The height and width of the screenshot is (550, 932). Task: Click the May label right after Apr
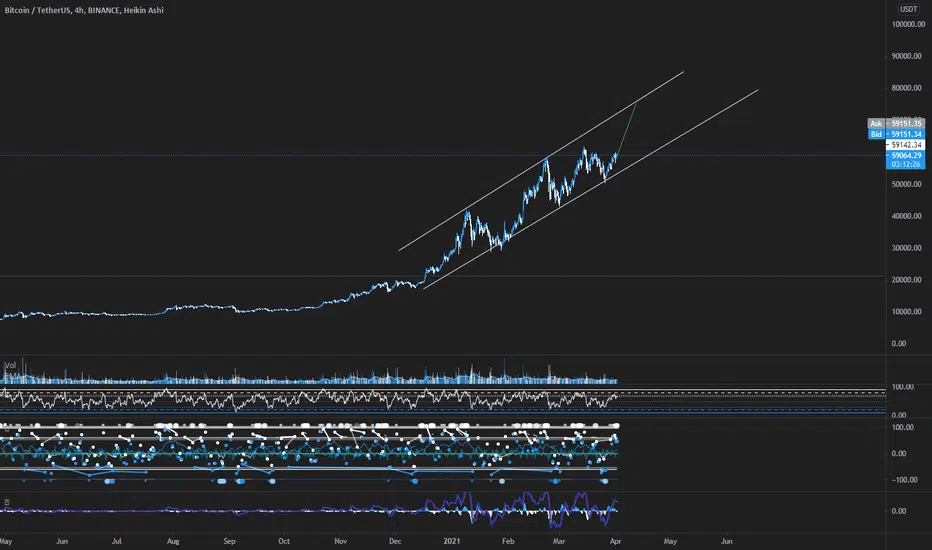[670, 542]
